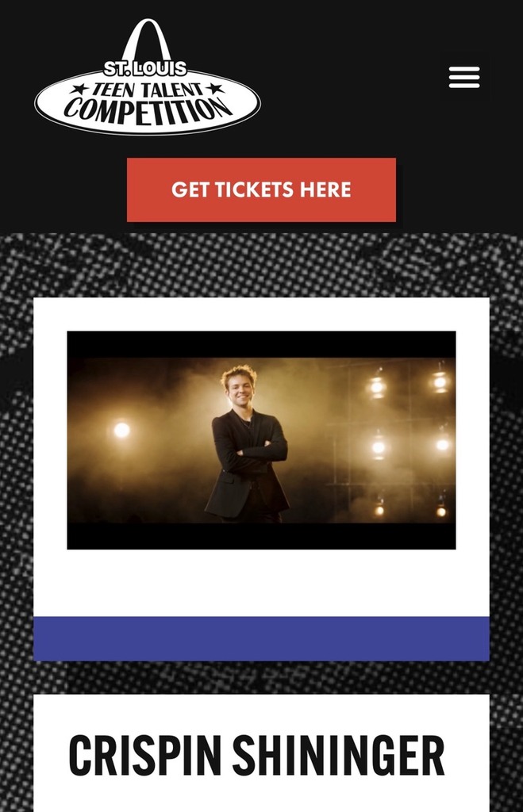Select the CRISPIN SHININGER heading

tap(256, 756)
